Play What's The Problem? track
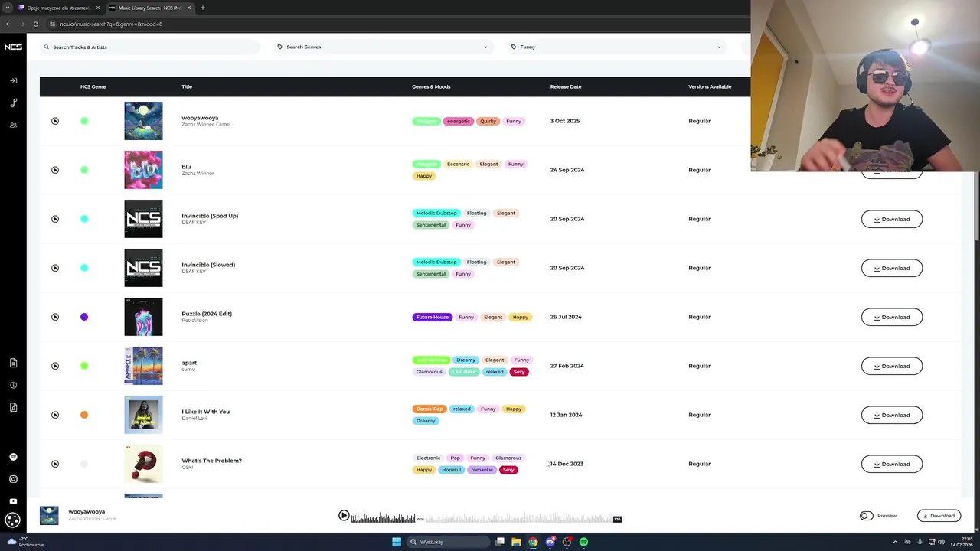This screenshot has width=980, height=551. [55, 464]
